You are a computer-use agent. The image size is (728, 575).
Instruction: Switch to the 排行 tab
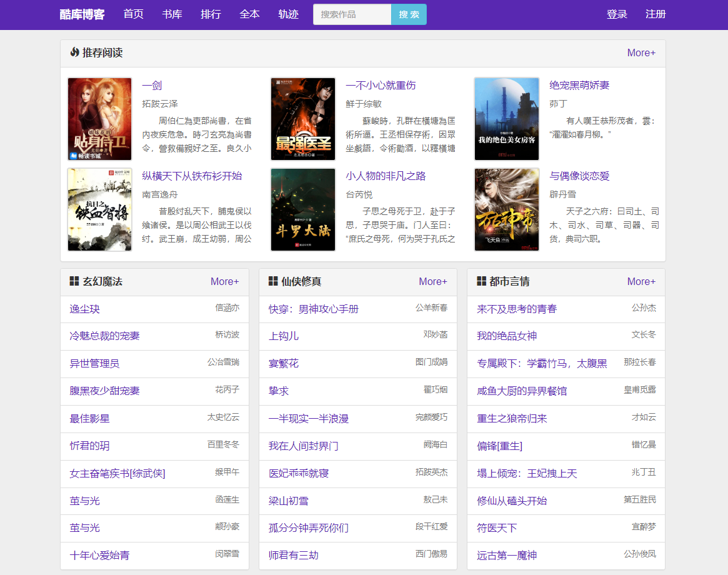point(211,14)
